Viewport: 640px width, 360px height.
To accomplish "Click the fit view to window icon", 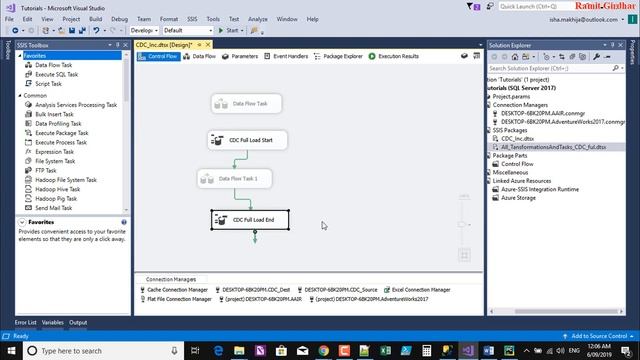I will click(464, 256).
